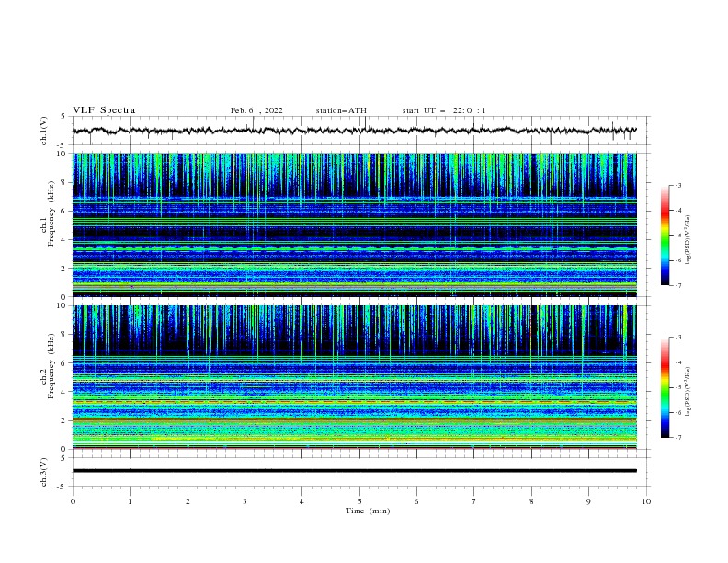
Task: Click time axis tick label '0'
Action: point(73,501)
